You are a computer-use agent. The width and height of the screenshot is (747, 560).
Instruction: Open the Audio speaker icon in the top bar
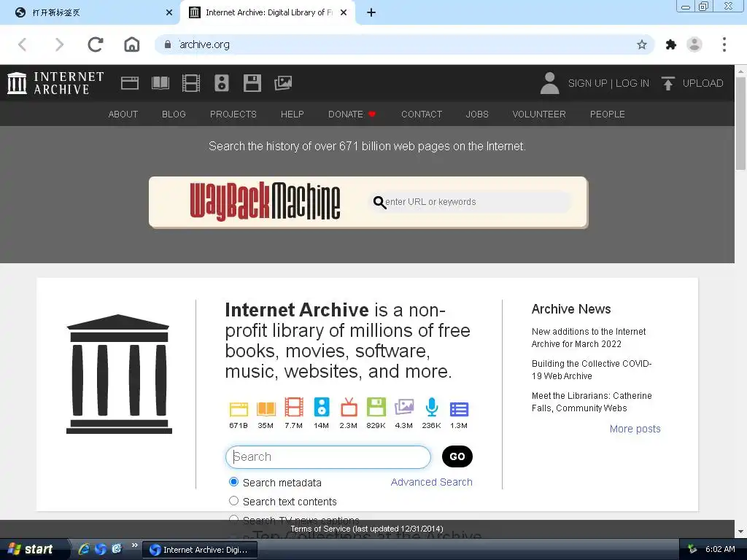[222, 83]
